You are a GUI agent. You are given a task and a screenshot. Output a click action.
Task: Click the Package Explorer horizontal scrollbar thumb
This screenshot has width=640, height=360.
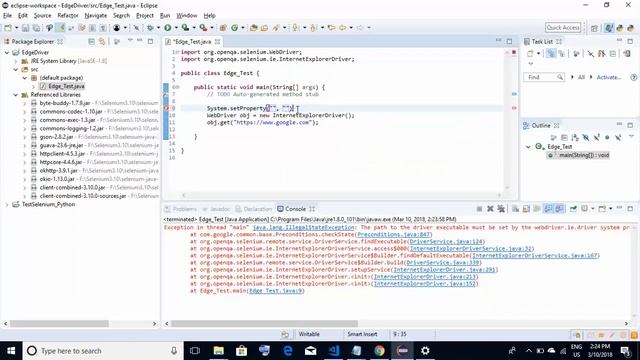(x=59, y=324)
